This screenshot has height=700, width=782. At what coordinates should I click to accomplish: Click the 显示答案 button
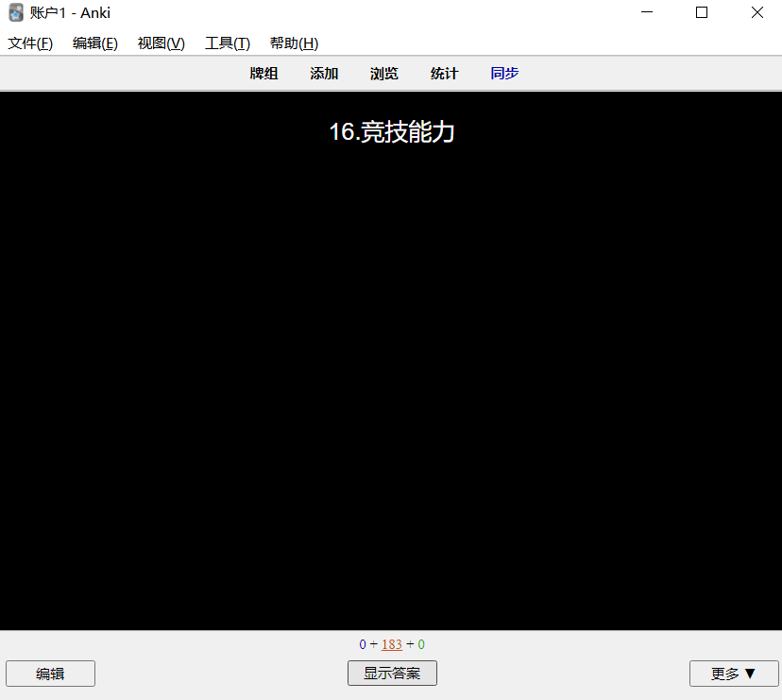point(392,673)
